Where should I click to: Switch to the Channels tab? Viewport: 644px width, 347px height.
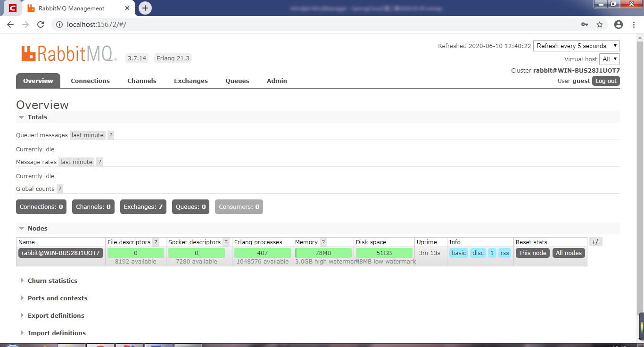click(x=142, y=81)
